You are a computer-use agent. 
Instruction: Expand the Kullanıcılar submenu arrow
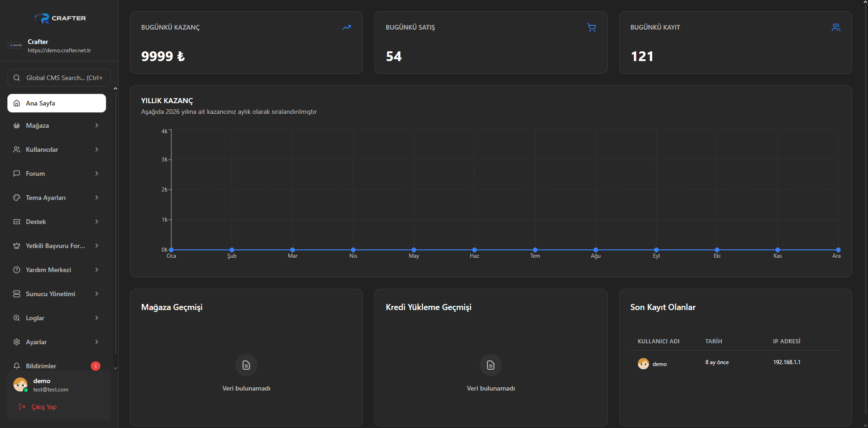point(96,149)
